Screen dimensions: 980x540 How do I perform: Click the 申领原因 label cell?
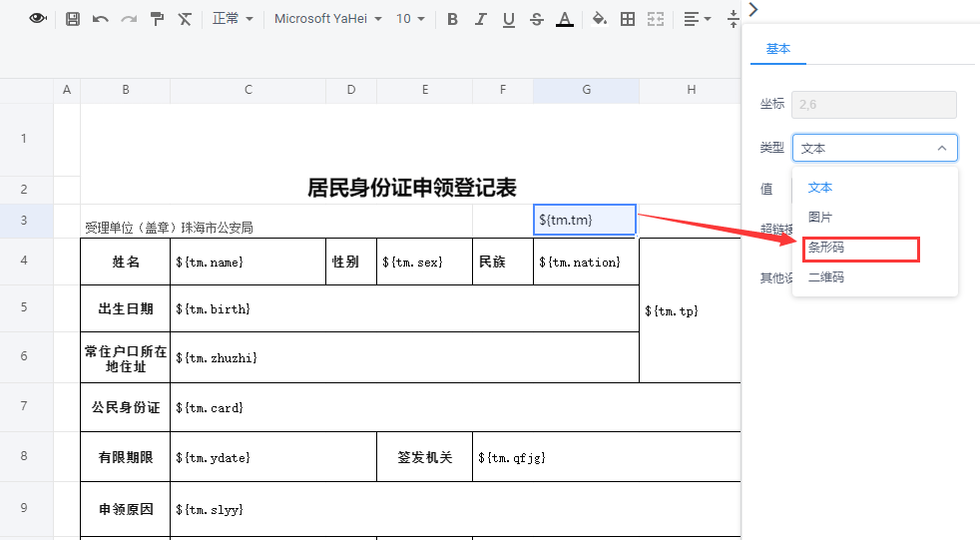click(126, 509)
